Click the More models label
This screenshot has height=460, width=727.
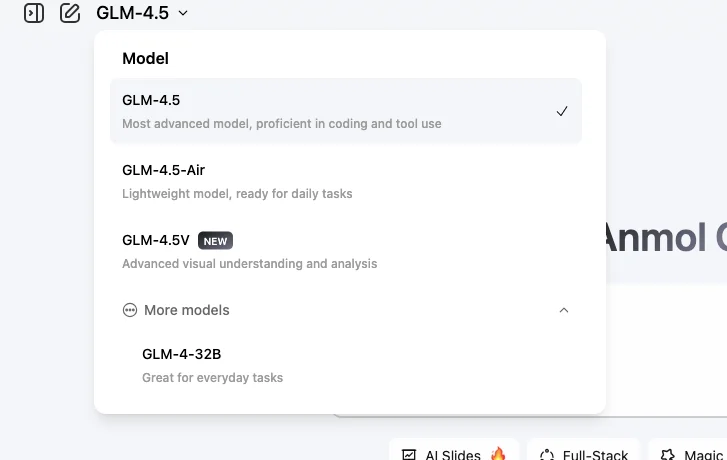(x=186, y=310)
